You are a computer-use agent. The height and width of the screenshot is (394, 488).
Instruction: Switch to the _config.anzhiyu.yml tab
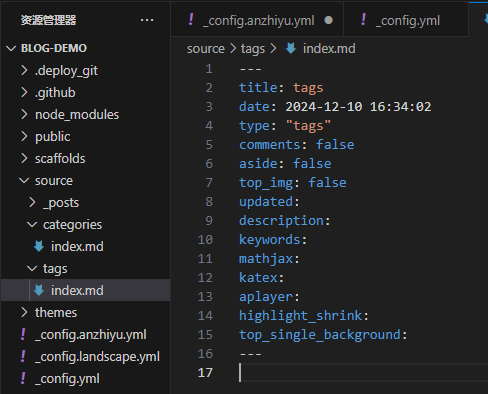tap(257, 20)
